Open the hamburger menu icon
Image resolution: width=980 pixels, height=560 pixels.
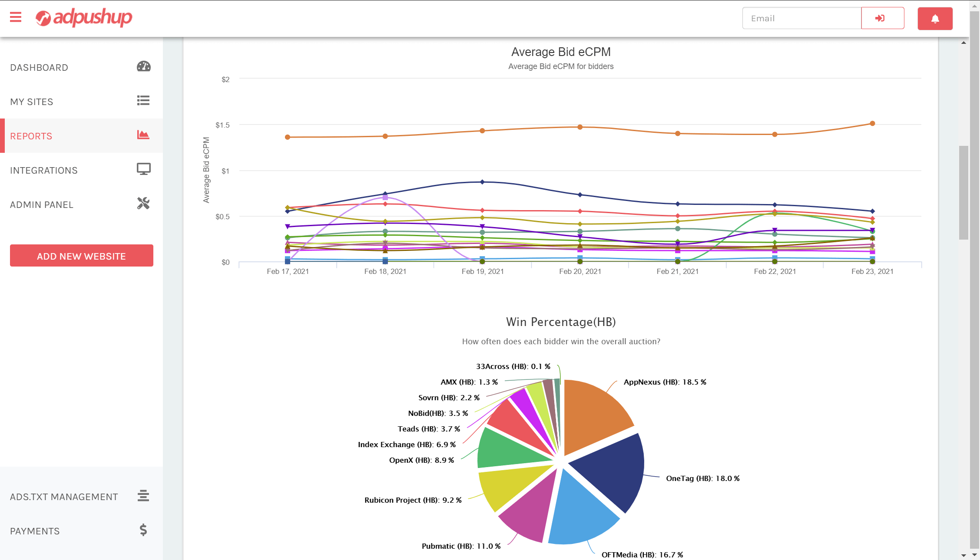tap(16, 17)
